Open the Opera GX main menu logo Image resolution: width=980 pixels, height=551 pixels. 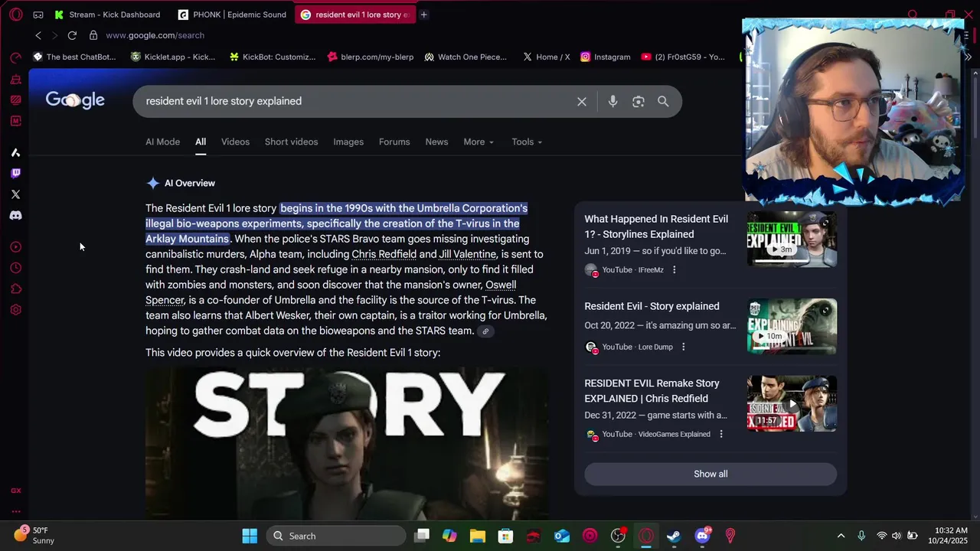[x=15, y=15]
